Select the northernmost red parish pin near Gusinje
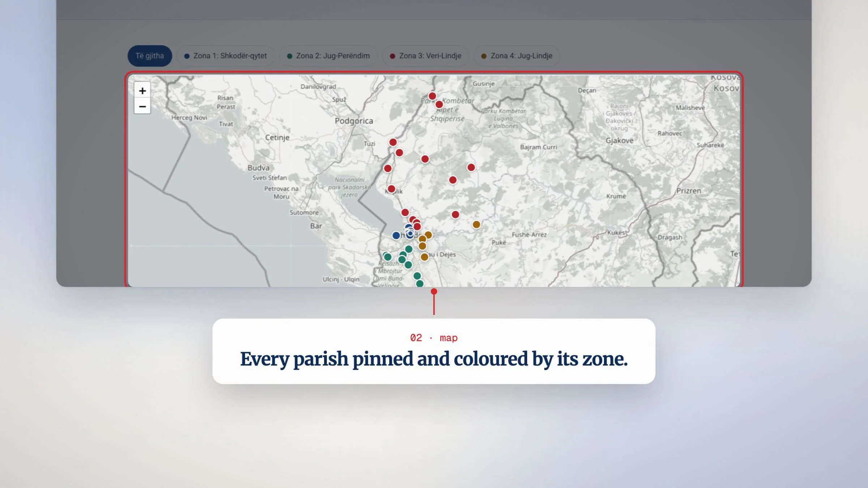This screenshot has height=488, width=868. coord(432,96)
